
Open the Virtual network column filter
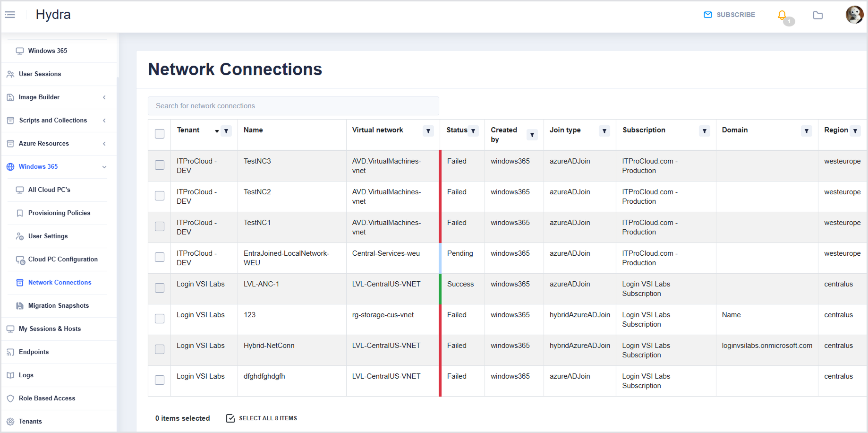pos(428,131)
